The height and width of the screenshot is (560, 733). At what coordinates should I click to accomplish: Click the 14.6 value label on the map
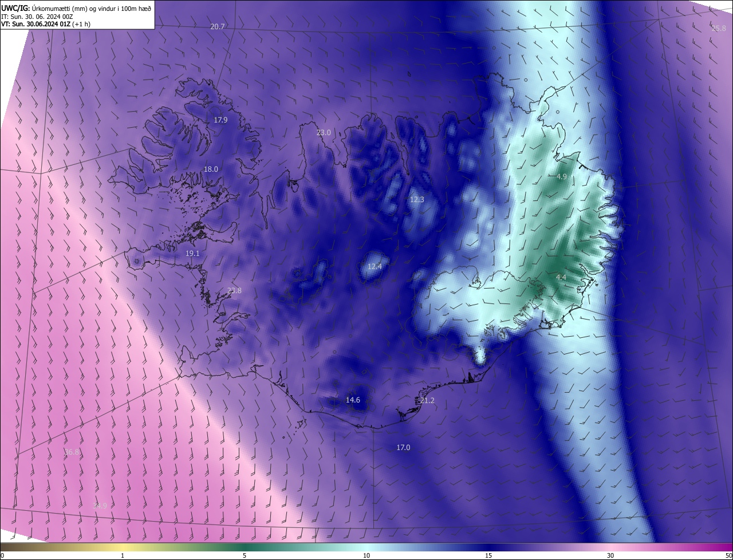(353, 400)
